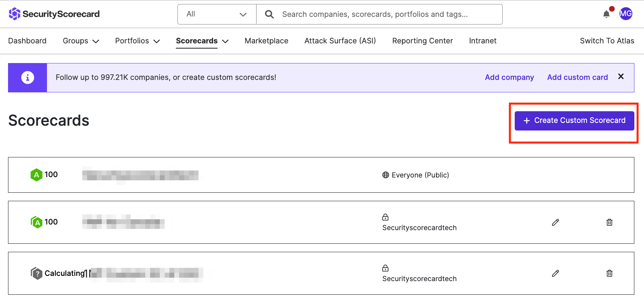644x302 pixels.
Task: Click Create Custom Scorecard button
Action: (x=574, y=120)
